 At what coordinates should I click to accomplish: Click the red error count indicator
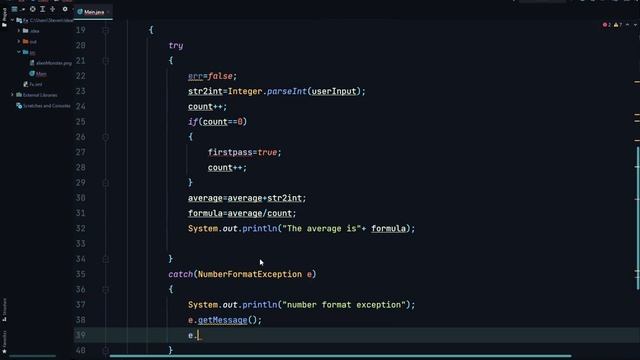[x=607, y=25]
